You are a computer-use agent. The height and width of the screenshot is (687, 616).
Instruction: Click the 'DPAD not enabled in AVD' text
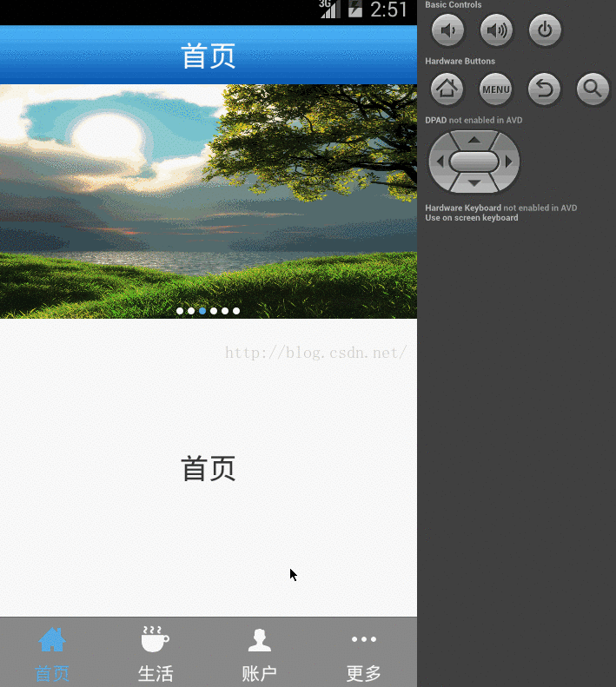pyautogui.click(x=474, y=120)
